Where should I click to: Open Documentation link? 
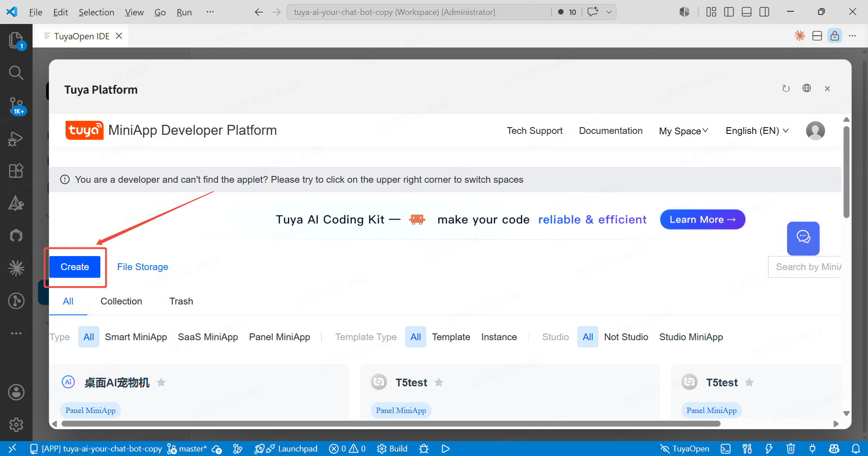pyautogui.click(x=611, y=131)
